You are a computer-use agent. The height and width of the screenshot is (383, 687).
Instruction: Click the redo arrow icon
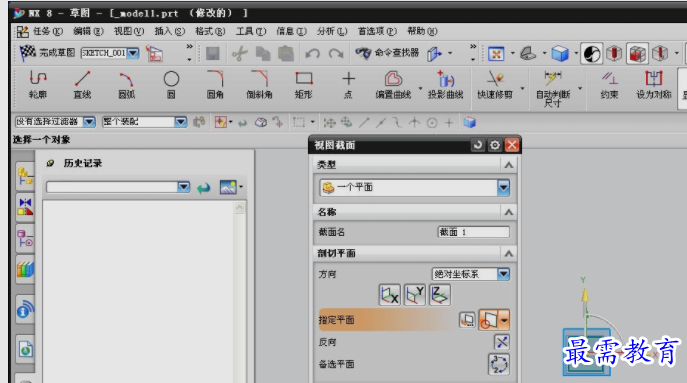336,53
